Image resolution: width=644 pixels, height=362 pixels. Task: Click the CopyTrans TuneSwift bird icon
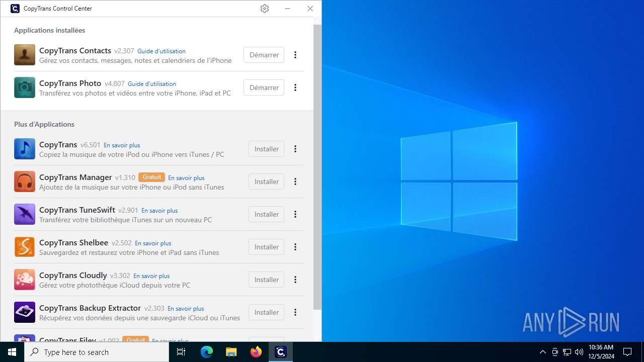pyautogui.click(x=25, y=214)
